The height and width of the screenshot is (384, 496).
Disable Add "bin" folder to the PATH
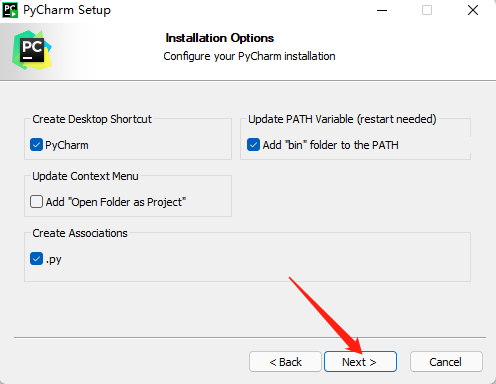click(x=253, y=145)
